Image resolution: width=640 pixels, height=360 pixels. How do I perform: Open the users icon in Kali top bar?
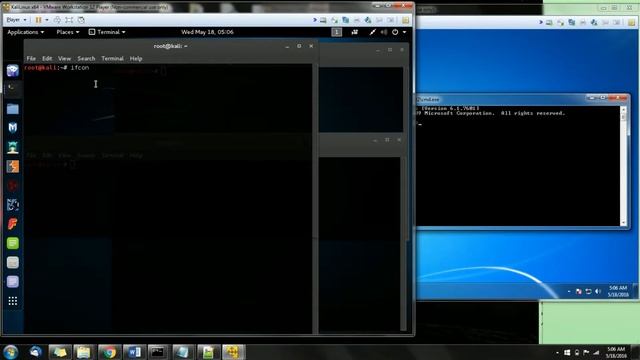point(354,32)
